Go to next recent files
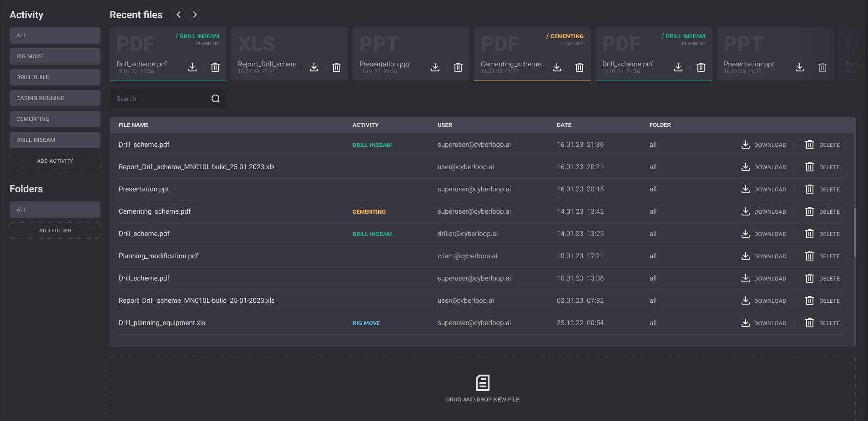This screenshot has height=421, width=868. pyautogui.click(x=195, y=15)
